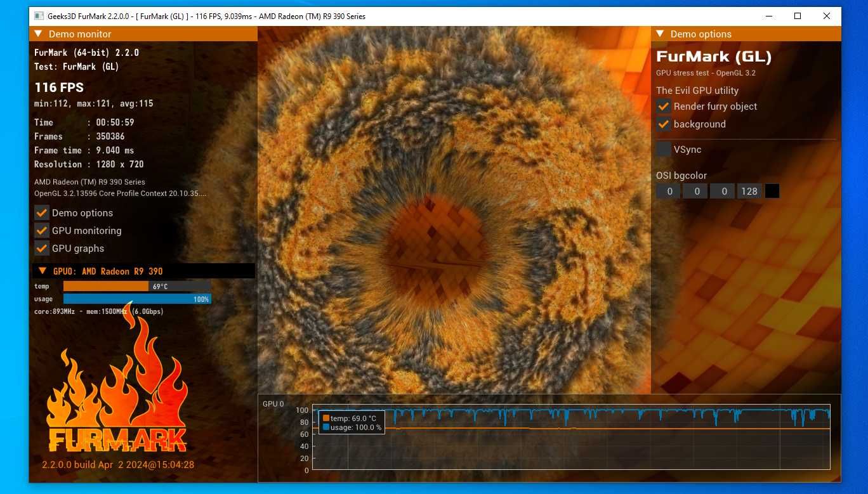Click the FurMark (64-bit) 2.2.0 line

(86, 53)
